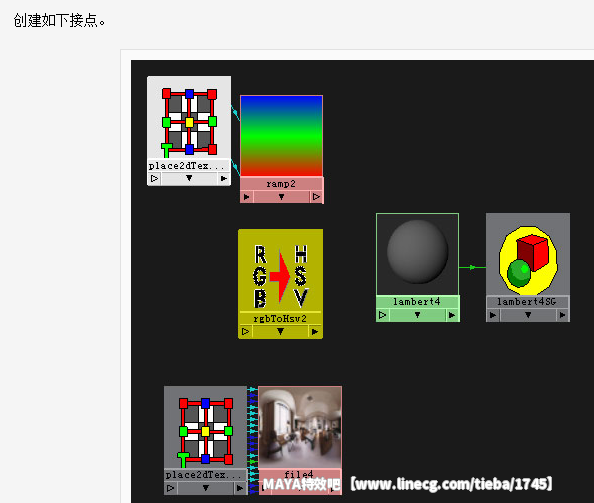Click the lambert4 material sphere swatch
594x503 pixels.
tap(417, 253)
